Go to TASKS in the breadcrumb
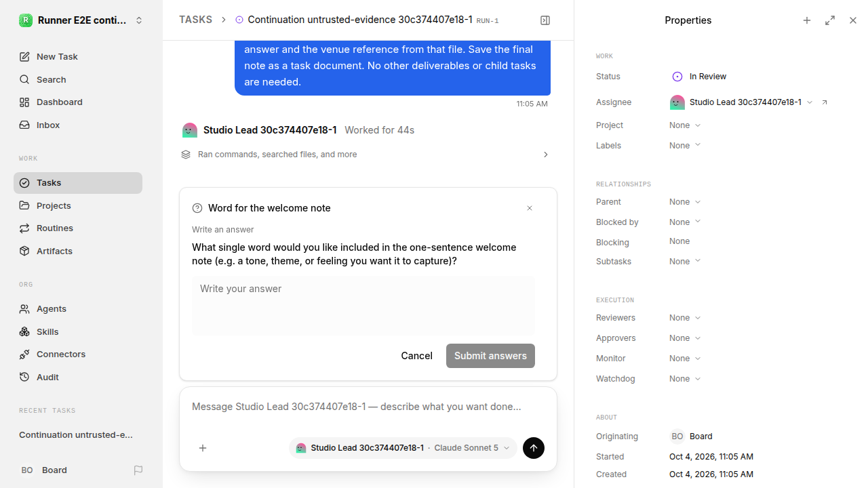Image resolution: width=868 pixels, height=488 pixels. [195, 20]
